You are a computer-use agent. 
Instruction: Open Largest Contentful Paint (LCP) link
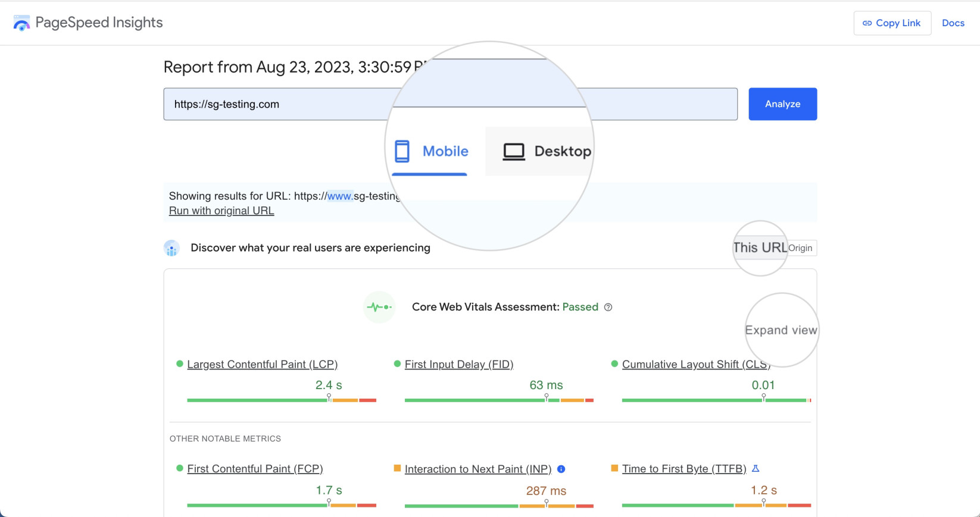[262, 364]
